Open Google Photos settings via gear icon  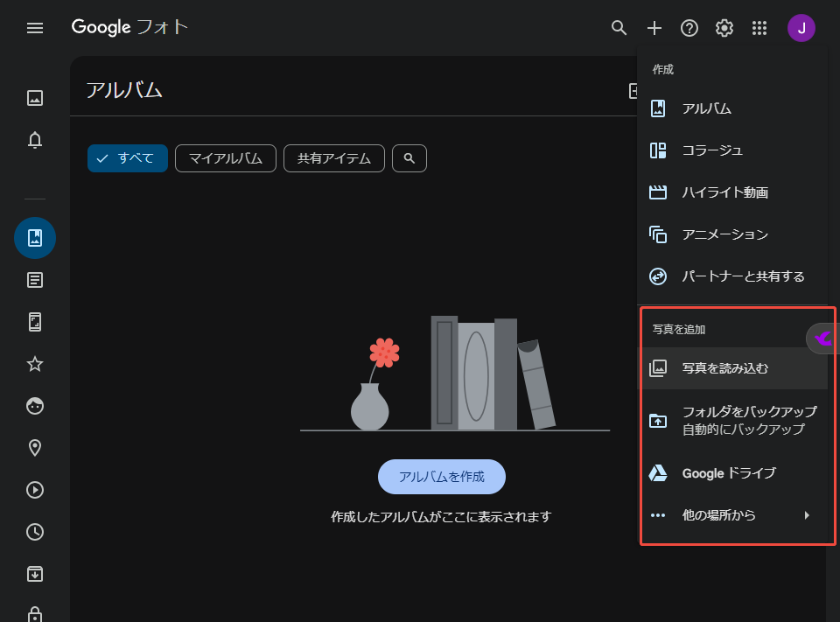pyautogui.click(x=724, y=28)
